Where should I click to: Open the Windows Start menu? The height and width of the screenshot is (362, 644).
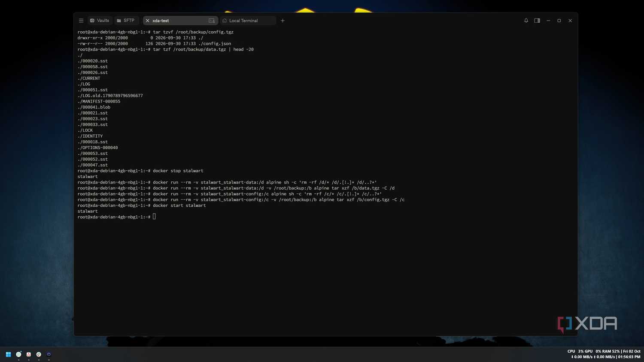point(8,354)
